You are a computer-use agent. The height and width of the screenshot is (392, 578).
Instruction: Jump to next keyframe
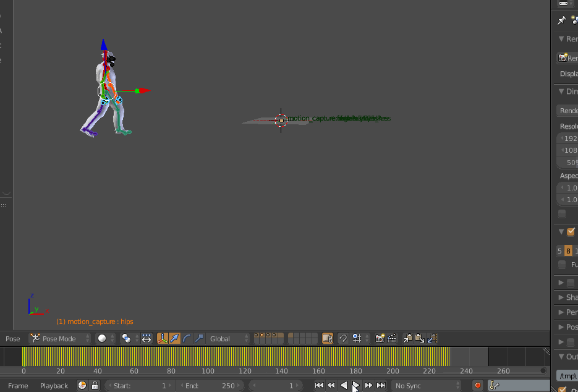[x=368, y=386]
